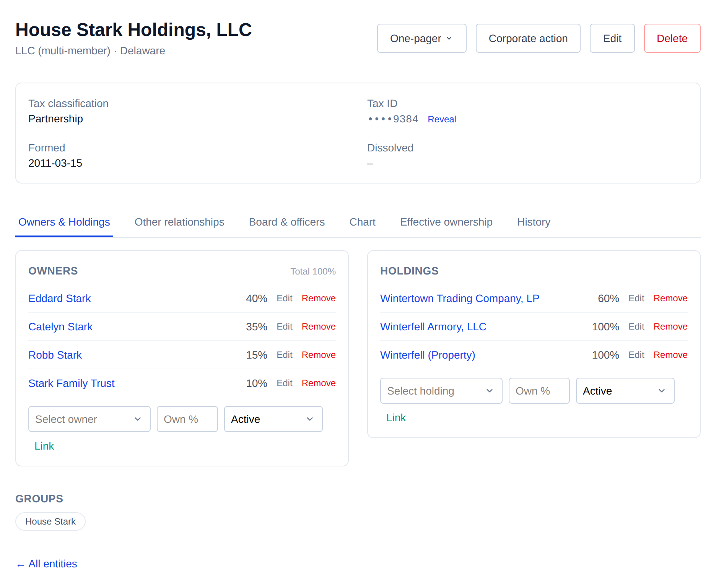
Task: Go back to All entities
Action: click(47, 564)
